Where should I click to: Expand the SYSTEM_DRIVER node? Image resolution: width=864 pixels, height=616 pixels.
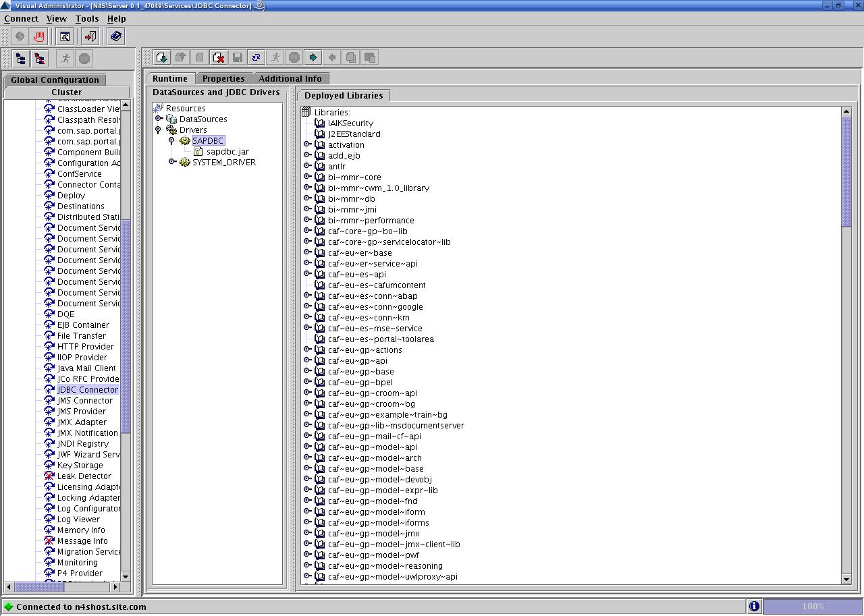pyautogui.click(x=172, y=162)
